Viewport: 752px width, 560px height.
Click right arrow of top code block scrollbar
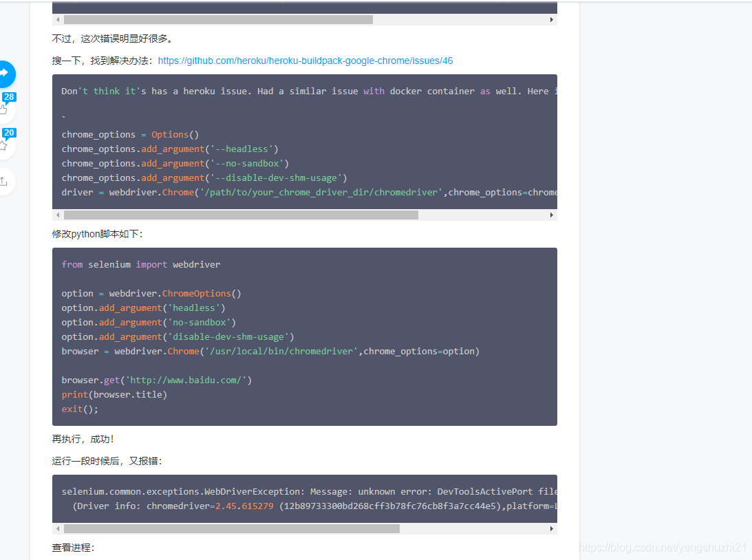click(552, 20)
